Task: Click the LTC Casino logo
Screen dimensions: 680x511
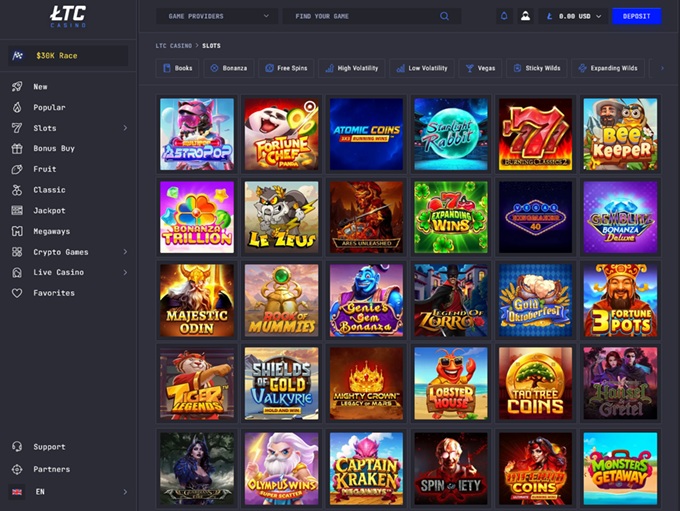Action: [68, 14]
